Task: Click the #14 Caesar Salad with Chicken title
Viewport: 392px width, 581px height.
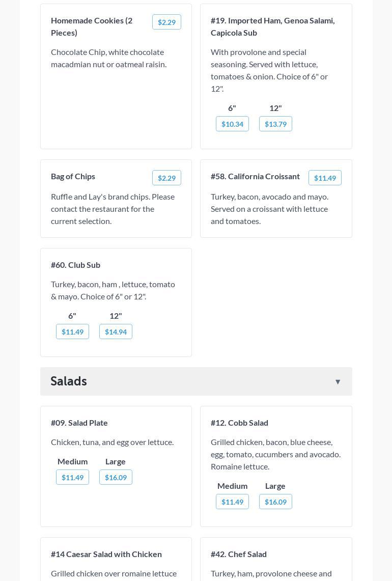Action: click(106, 554)
